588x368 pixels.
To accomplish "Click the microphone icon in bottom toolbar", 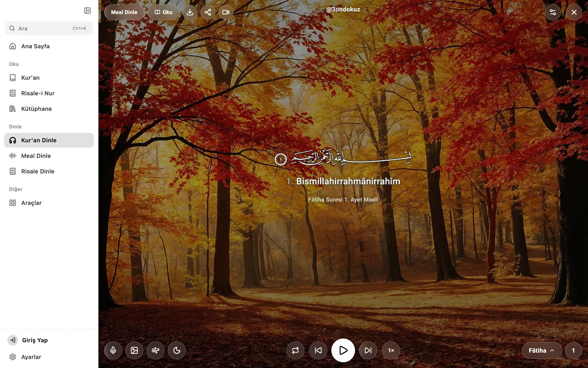I will click(113, 350).
